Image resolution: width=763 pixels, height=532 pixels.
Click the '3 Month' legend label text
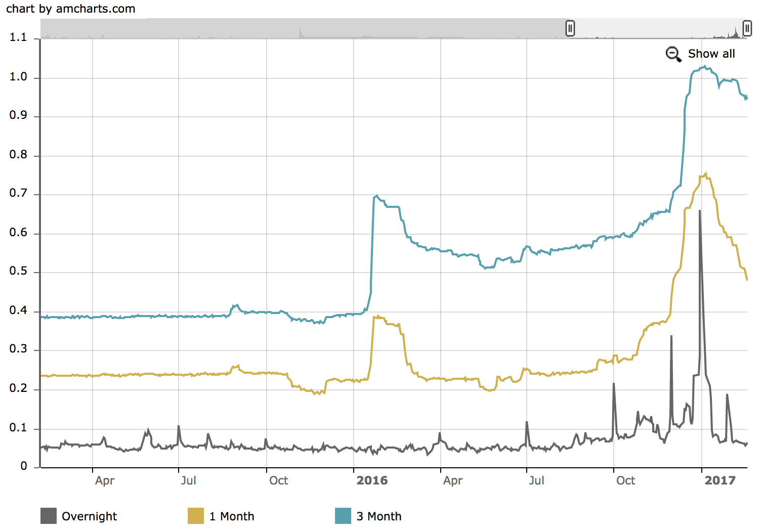[x=379, y=516]
